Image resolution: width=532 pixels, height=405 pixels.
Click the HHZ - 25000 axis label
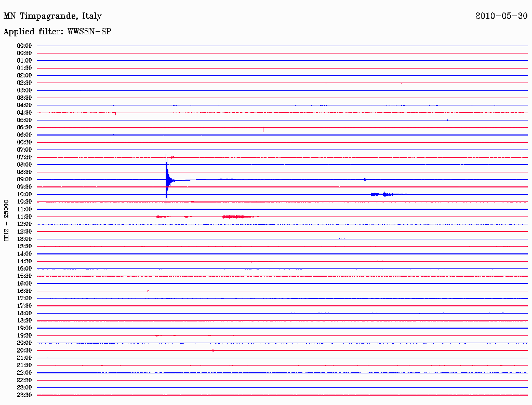tap(6, 220)
